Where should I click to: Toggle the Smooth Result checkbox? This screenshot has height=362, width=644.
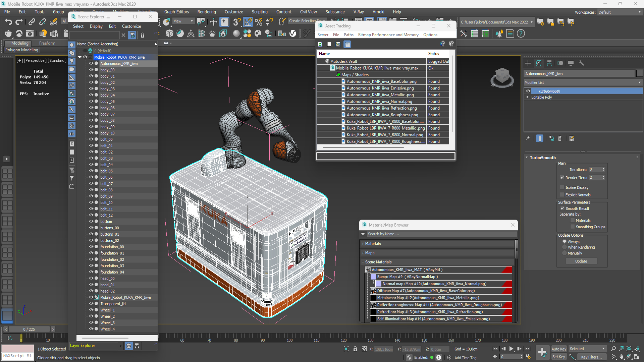(562, 208)
